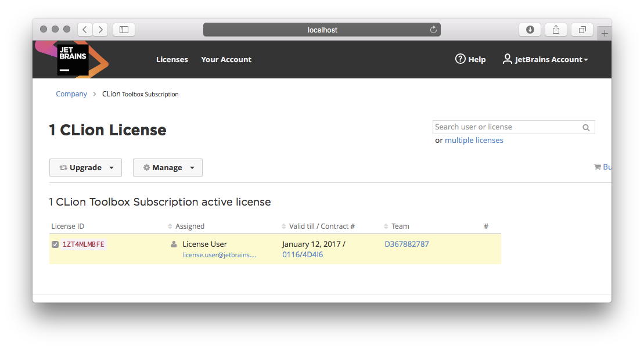
Task: Click the JetBrains logo
Action: 73,59
